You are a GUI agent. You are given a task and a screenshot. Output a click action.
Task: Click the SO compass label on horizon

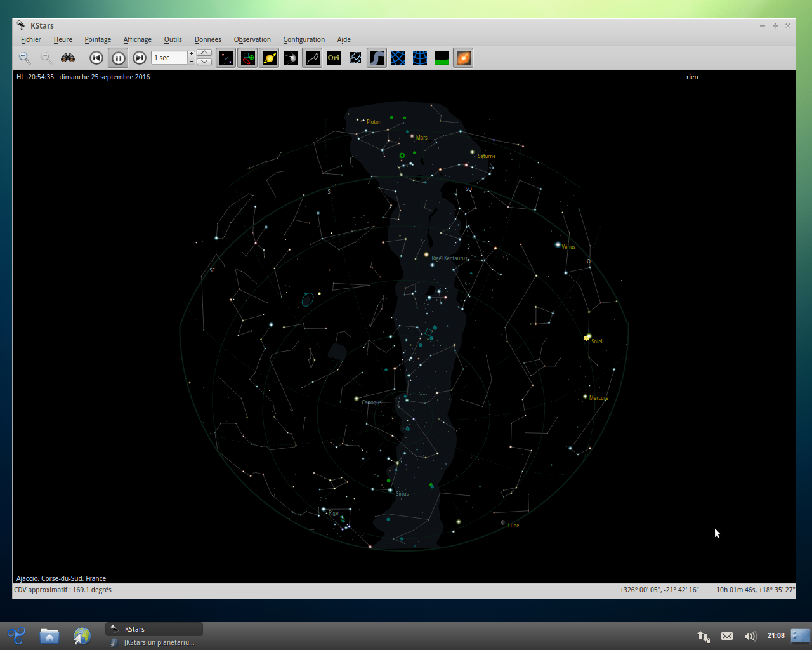pos(469,189)
